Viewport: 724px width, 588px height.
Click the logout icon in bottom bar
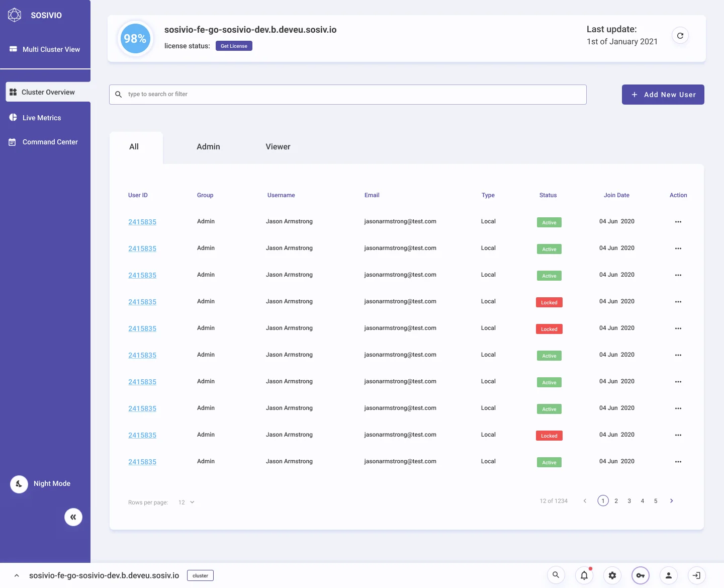pos(697,575)
